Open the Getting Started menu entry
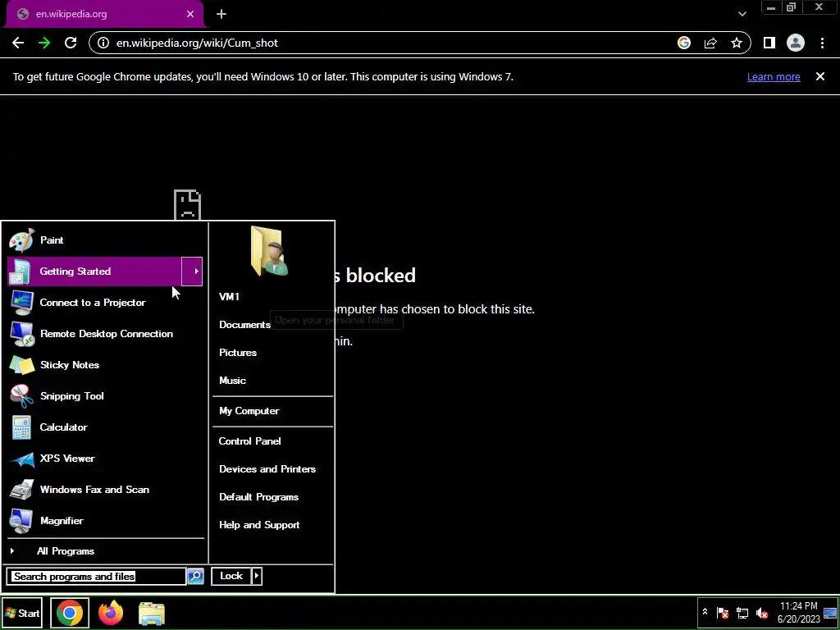This screenshot has height=630, width=840. [94, 272]
